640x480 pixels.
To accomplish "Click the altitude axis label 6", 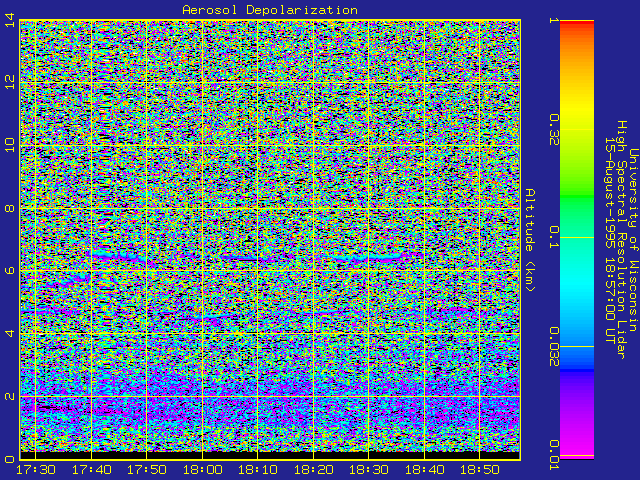I will click(9, 271).
